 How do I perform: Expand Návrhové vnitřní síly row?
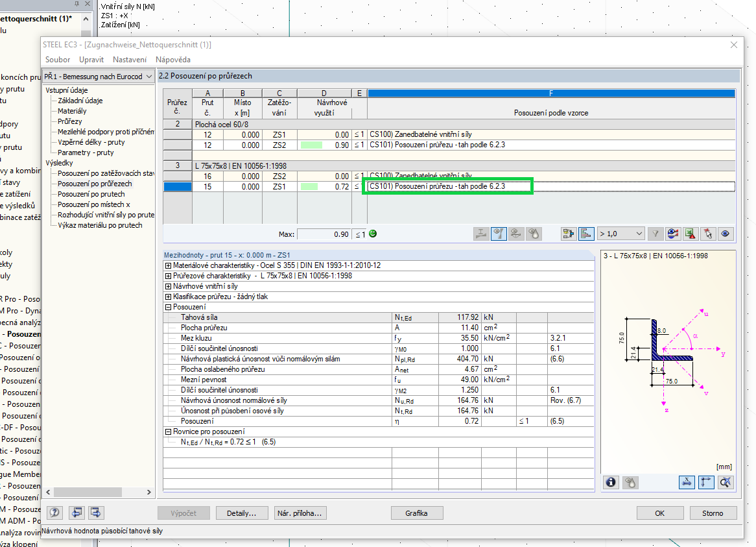[168, 287]
